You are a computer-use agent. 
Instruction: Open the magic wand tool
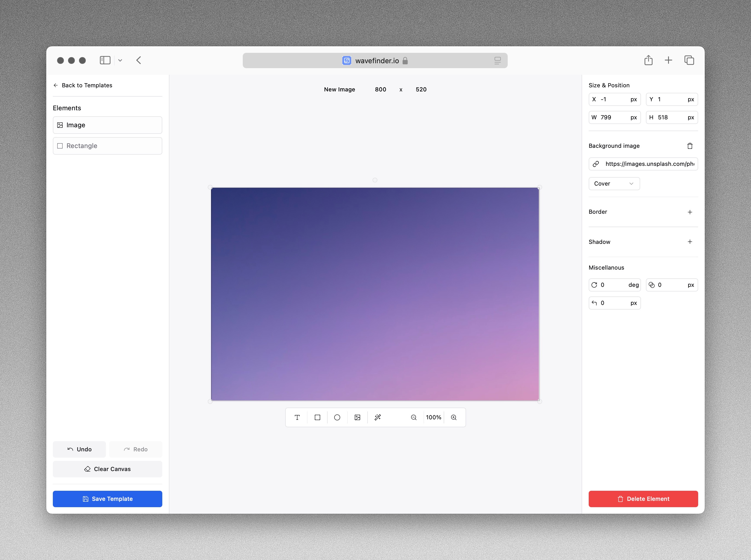pyautogui.click(x=377, y=417)
